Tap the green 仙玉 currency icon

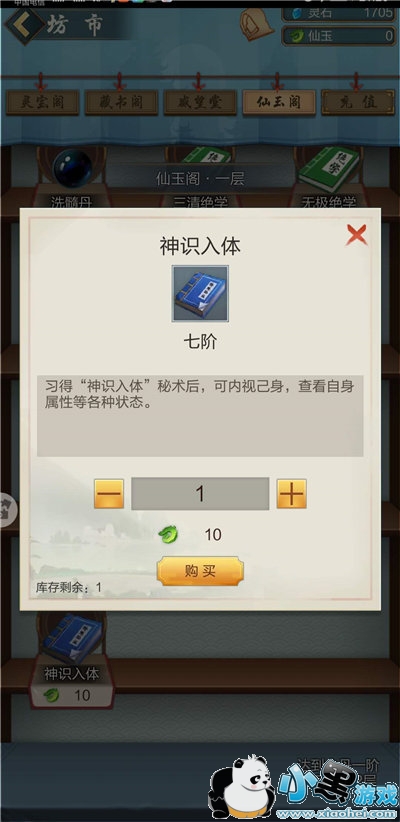pos(297,36)
